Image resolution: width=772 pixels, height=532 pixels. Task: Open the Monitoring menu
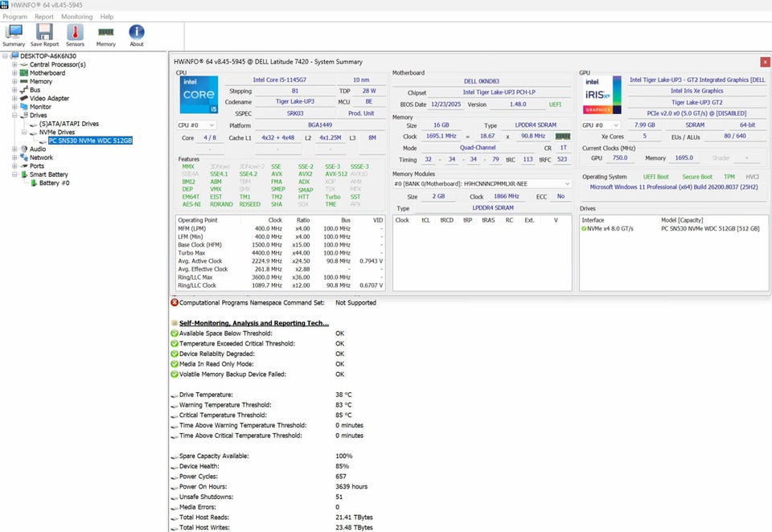click(76, 16)
